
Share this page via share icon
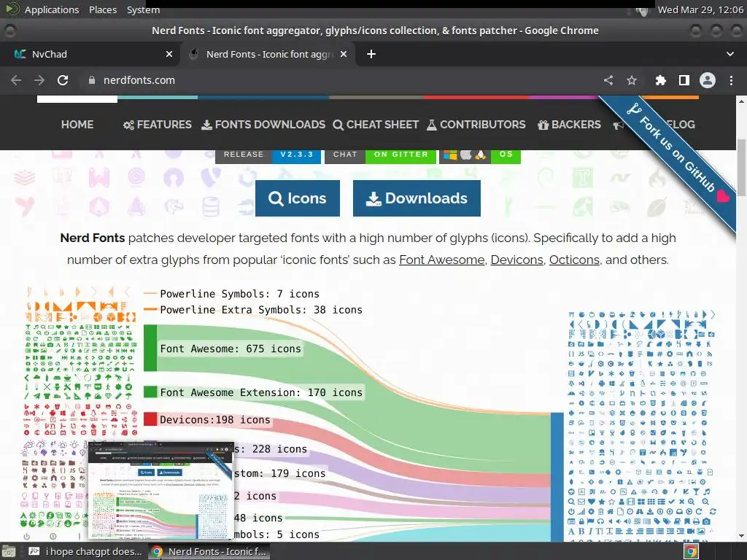608,80
